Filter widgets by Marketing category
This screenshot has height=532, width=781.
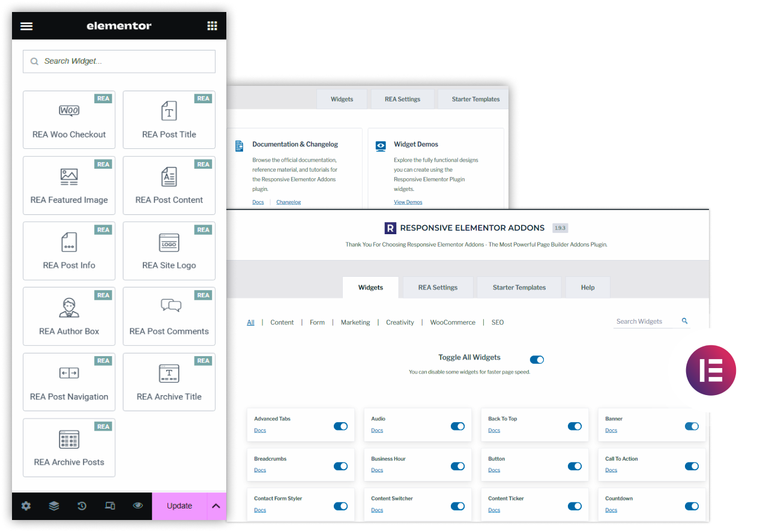tap(355, 322)
